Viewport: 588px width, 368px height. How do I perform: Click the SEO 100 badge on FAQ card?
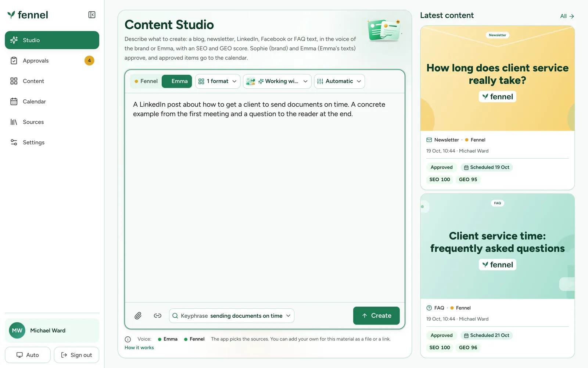[x=440, y=348]
